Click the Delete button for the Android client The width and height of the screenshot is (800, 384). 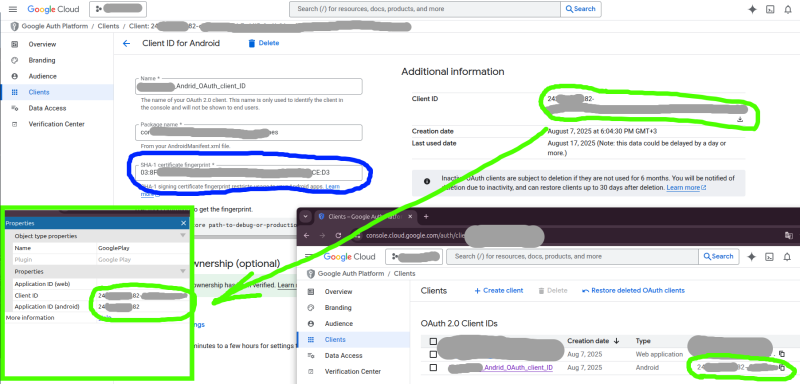263,43
